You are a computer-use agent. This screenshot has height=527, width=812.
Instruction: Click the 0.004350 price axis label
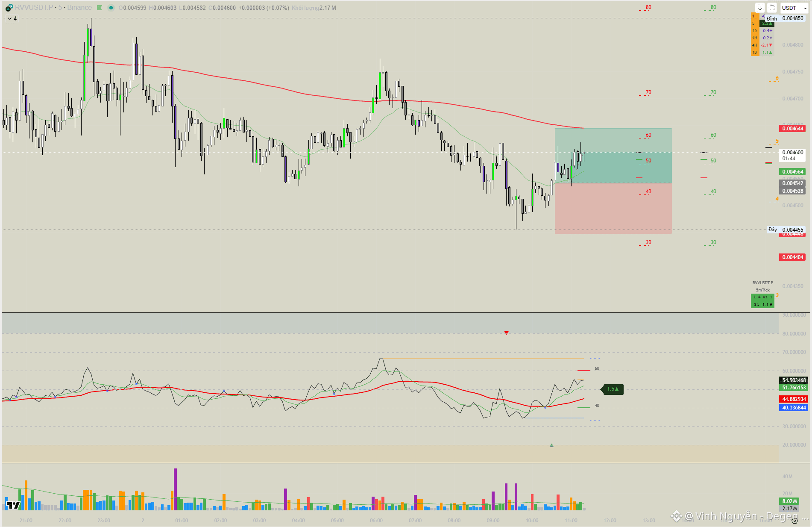(x=793, y=286)
